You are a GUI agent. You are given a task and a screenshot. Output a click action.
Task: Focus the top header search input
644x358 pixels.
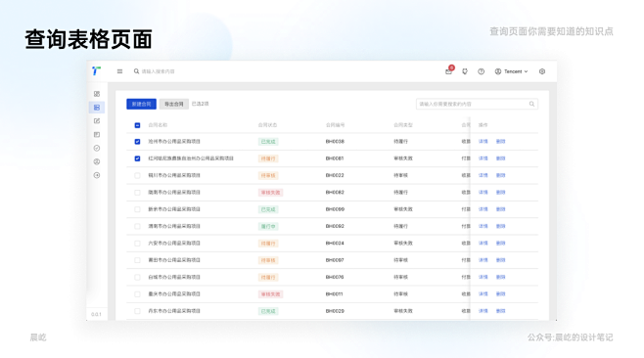pyautogui.click(x=159, y=71)
